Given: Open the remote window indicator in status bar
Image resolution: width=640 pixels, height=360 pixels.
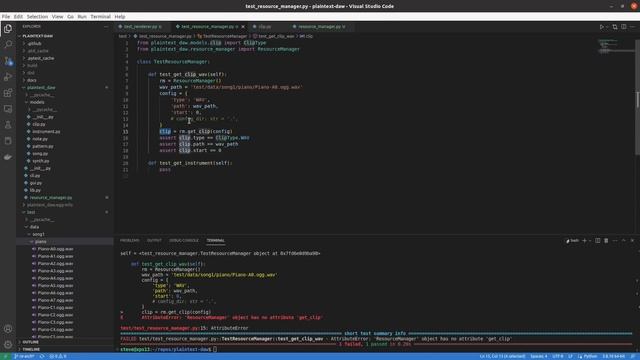Looking at the screenshot, I should (5, 356).
